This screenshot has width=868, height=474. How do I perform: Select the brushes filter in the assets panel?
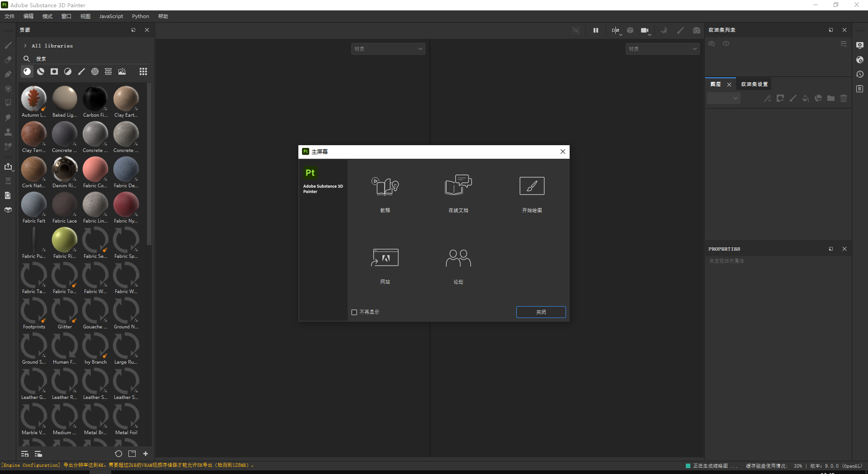(81, 71)
